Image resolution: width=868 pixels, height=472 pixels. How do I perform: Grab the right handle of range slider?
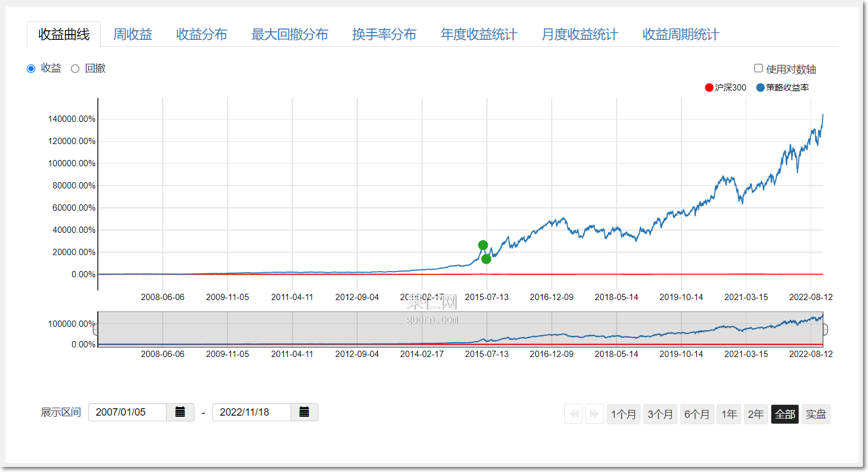pos(825,329)
